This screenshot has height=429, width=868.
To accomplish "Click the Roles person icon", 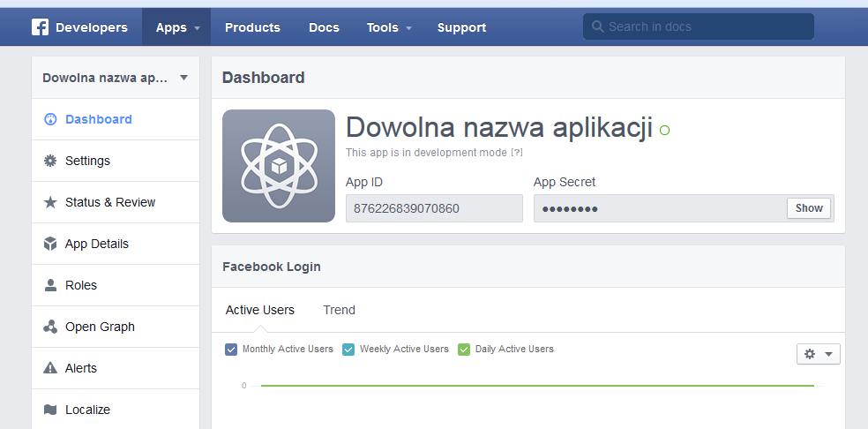I will (50, 285).
